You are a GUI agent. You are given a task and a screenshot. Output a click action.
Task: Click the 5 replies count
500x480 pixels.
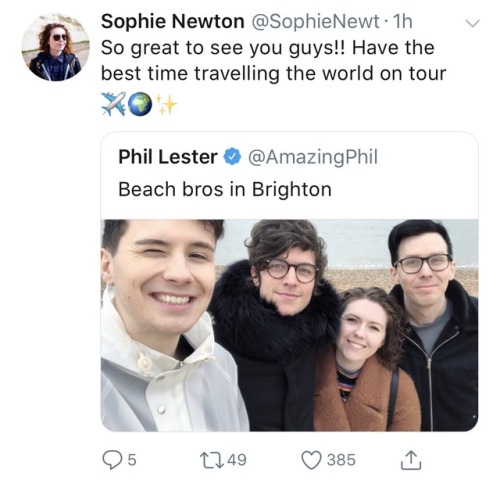pos(132,460)
